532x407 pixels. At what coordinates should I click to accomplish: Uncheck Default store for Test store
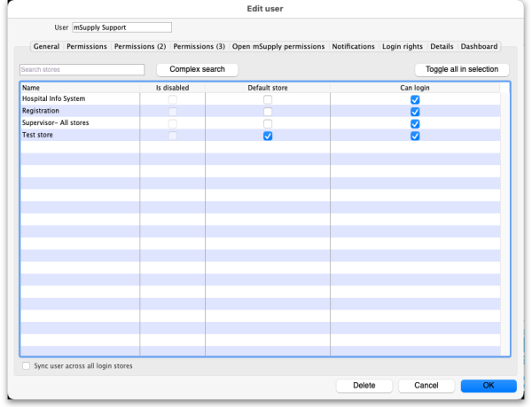point(268,136)
